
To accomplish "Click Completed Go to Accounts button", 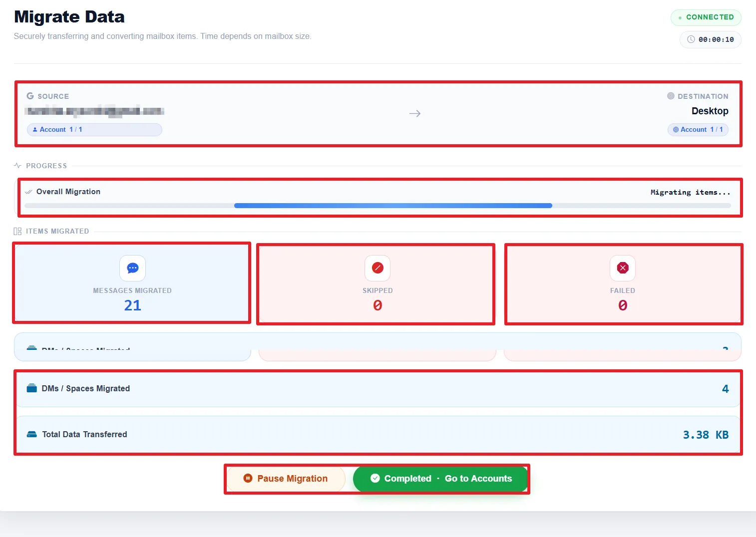I will coord(440,479).
